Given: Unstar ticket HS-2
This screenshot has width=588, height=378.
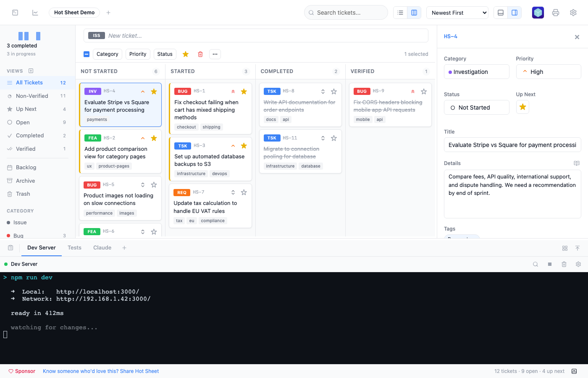Looking at the screenshot, I should [x=154, y=138].
